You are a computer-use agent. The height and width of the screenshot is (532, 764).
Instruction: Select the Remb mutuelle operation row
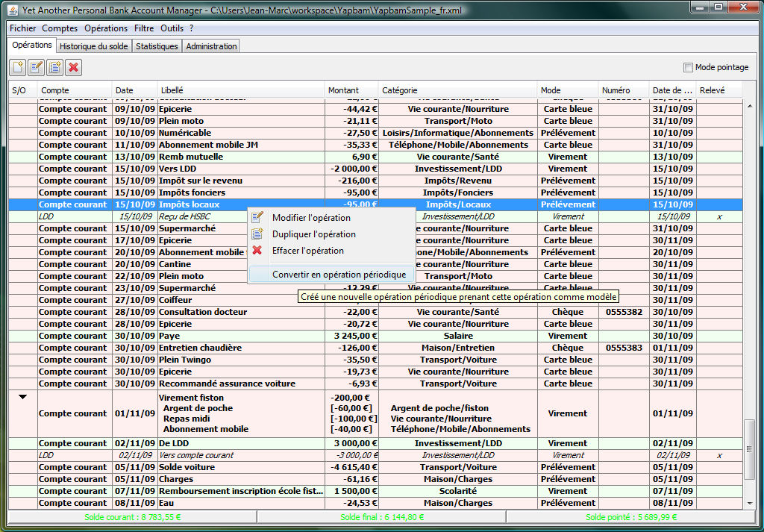coord(375,157)
